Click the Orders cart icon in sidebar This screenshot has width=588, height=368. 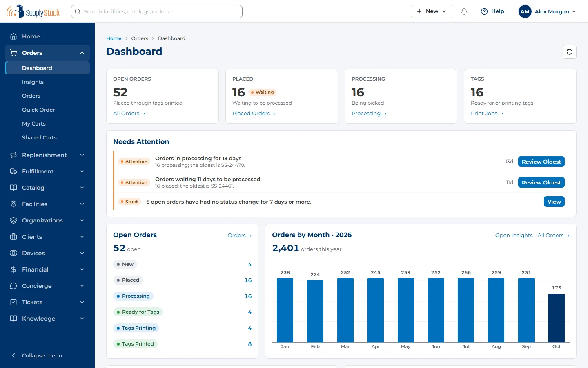tap(13, 53)
